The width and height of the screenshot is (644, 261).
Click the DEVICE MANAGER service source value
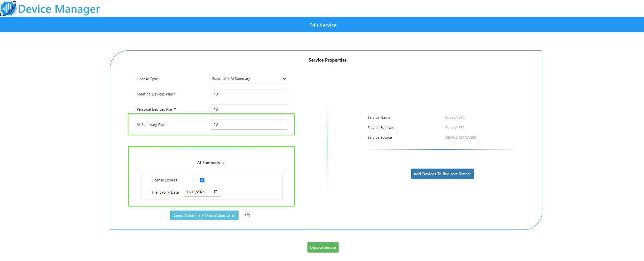(x=461, y=137)
